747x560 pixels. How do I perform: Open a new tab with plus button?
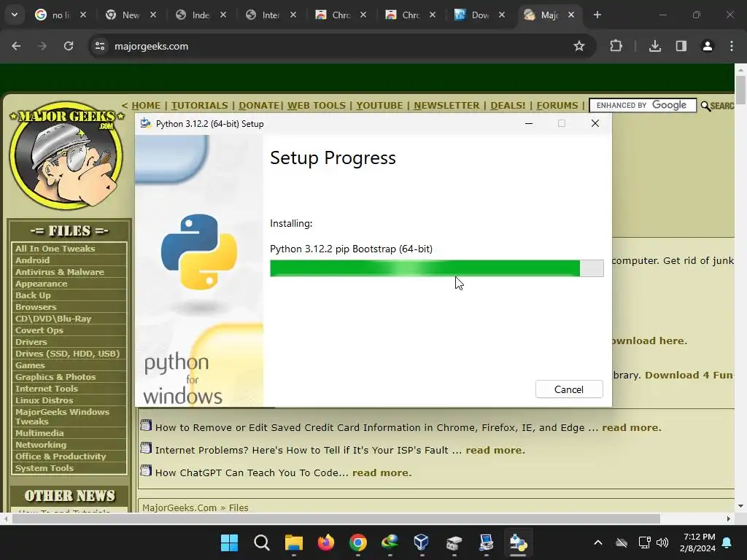point(597,15)
